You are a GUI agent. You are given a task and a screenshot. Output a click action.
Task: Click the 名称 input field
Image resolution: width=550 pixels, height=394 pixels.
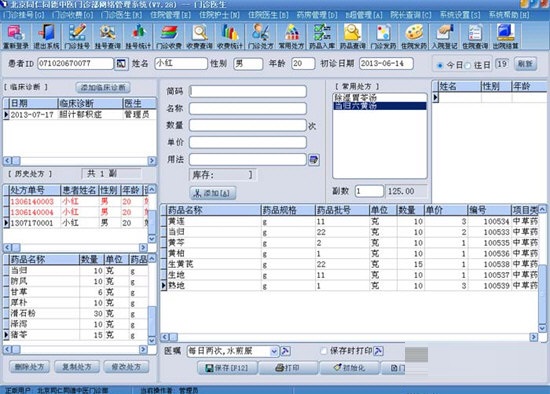point(248,108)
